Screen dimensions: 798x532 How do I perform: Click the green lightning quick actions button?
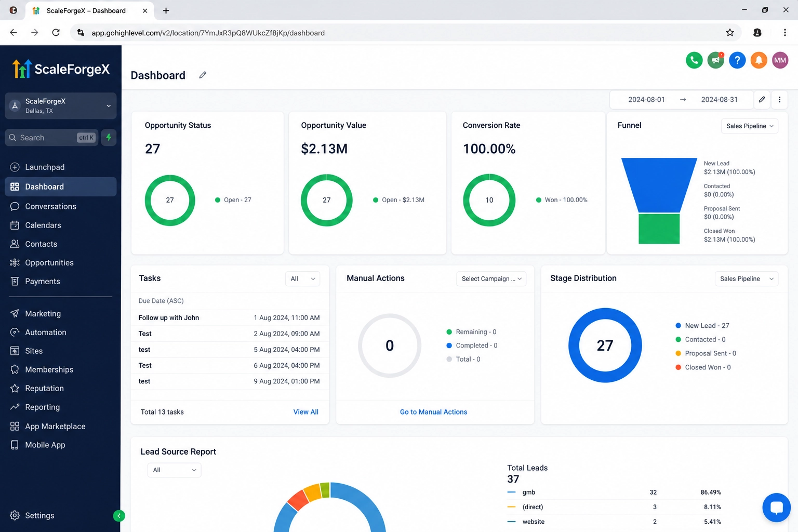click(x=109, y=138)
